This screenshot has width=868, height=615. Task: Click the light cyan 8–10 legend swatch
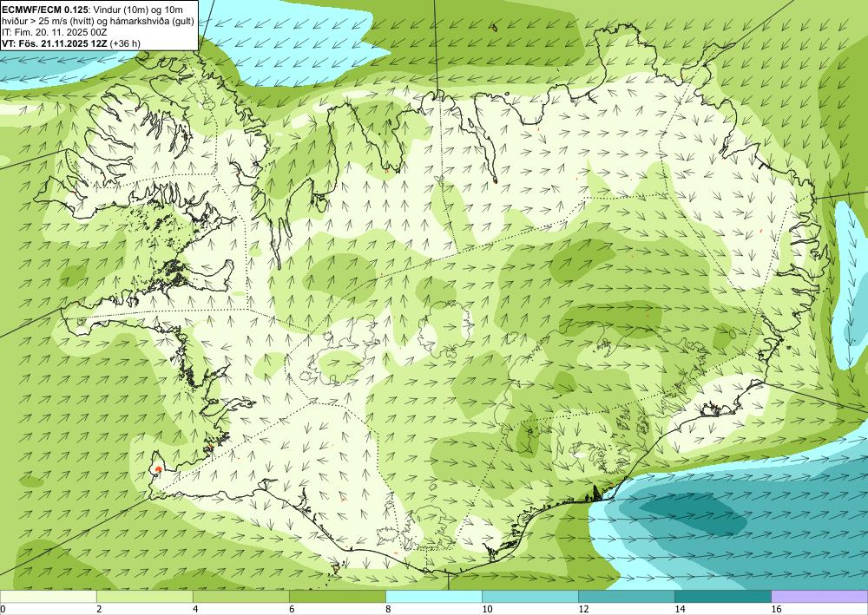[433, 597]
